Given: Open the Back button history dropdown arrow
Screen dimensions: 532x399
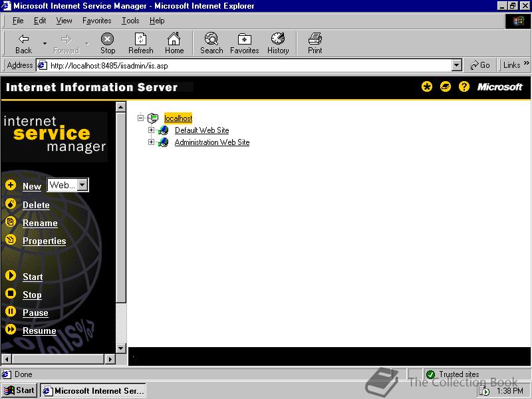Looking at the screenshot, I should coord(45,43).
